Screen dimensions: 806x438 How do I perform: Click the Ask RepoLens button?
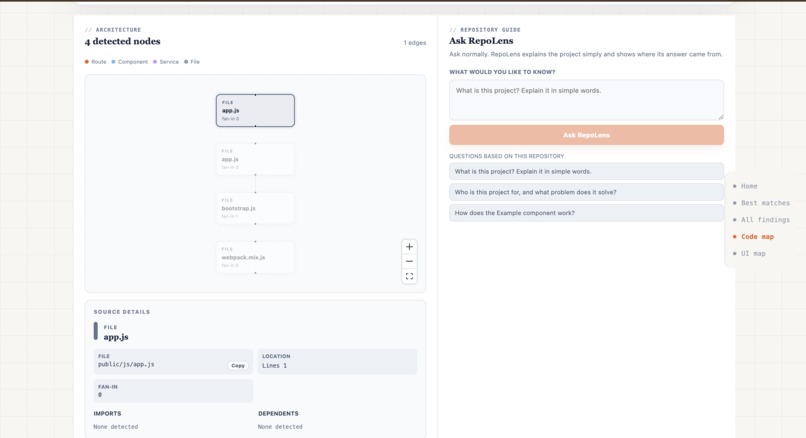pyautogui.click(x=586, y=135)
